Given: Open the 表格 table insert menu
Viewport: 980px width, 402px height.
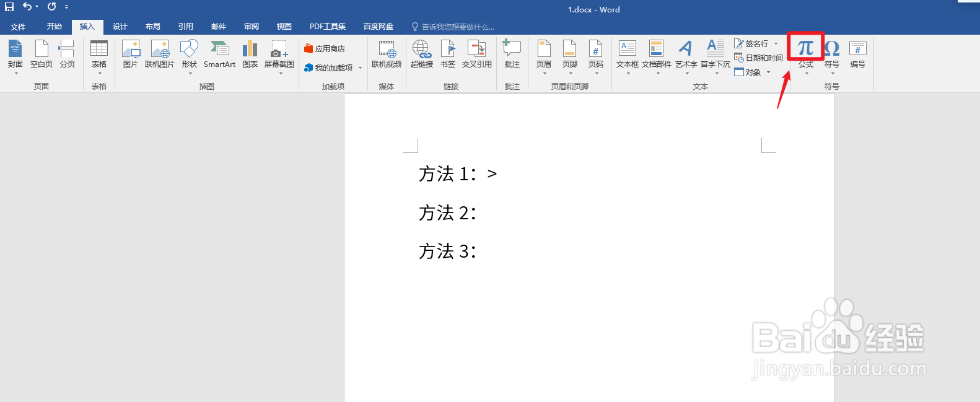Looking at the screenshot, I should coord(99,56).
